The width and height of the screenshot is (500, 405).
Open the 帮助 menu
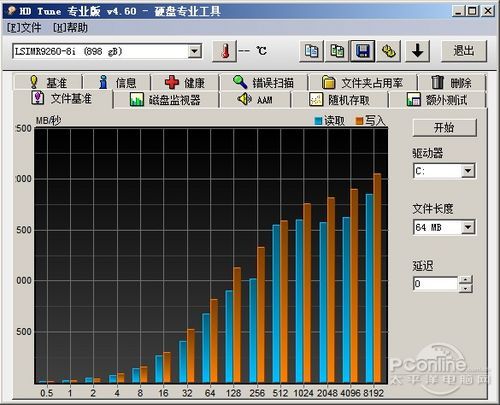70,28
